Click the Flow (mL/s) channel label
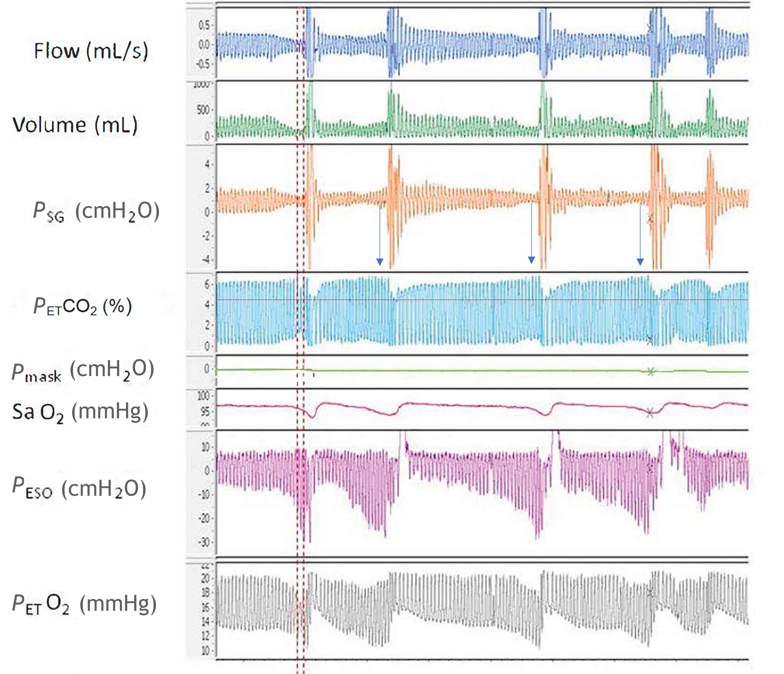The height and width of the screenshot is (674, 784). [x=91, y=51]
